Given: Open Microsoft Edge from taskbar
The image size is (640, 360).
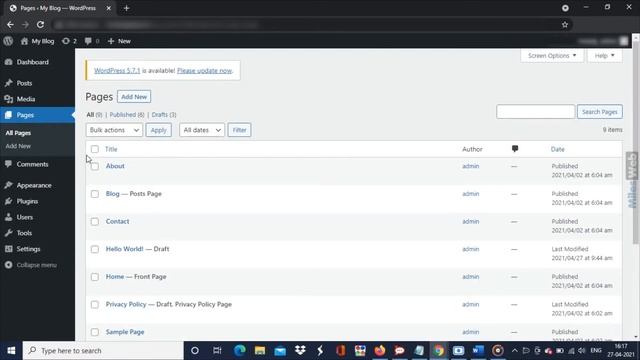Looking at the screenshot, I should [240, 351].
